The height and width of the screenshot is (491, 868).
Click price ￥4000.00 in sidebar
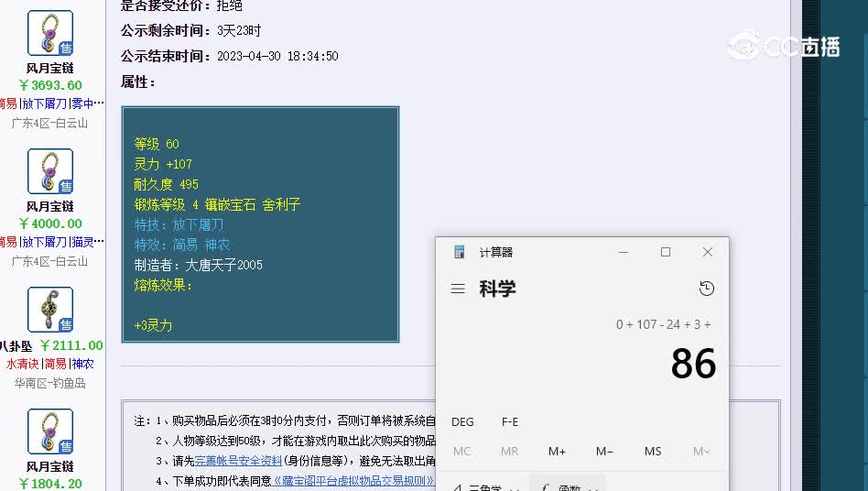tap(50, 224)
